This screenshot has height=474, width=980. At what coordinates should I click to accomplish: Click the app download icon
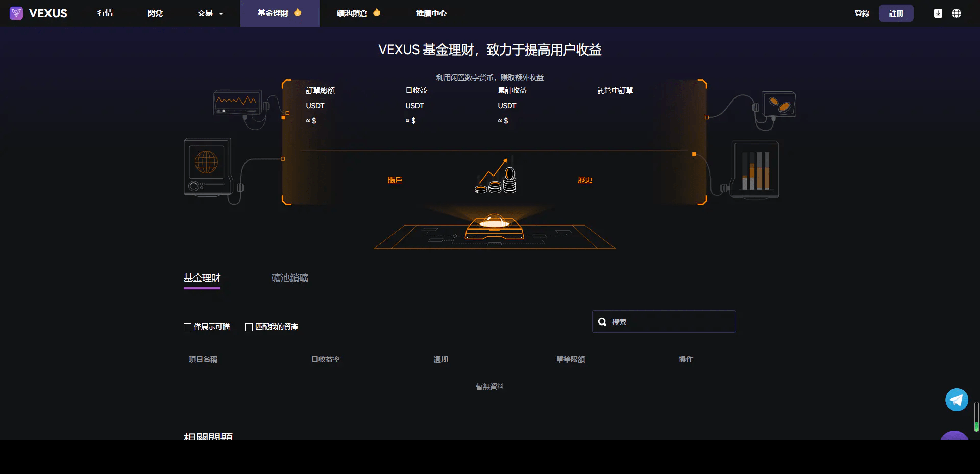(938, 13)
